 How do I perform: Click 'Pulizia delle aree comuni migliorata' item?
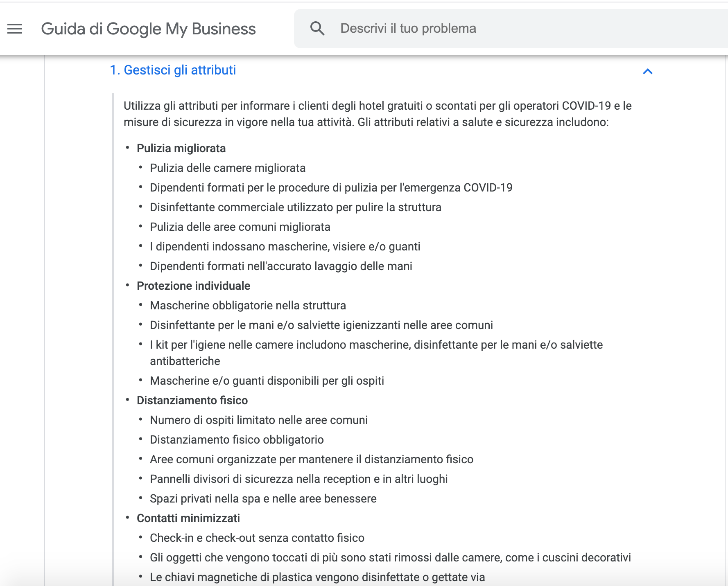click(x=240, y=227)
